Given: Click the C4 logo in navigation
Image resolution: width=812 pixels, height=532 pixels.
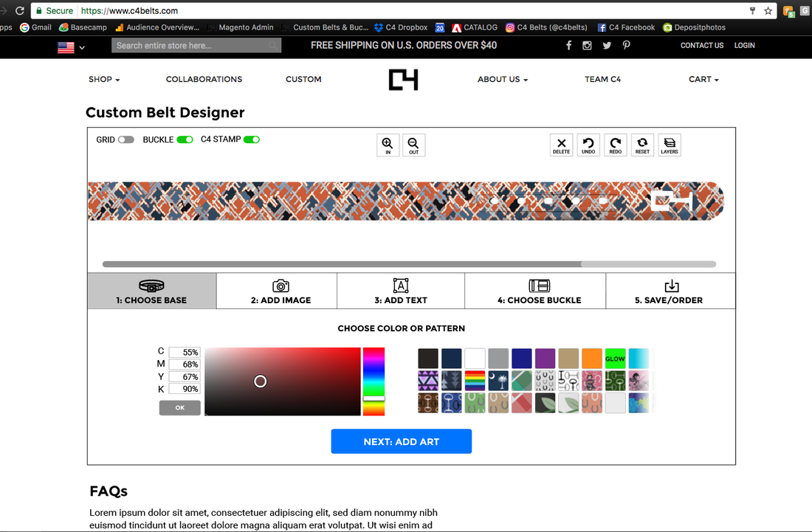Looking at the screenshot, I should [x=403, y=80].
